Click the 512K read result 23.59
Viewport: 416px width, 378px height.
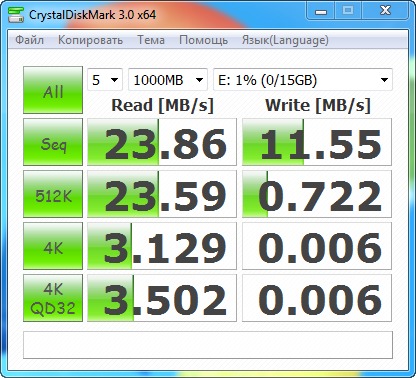pos(162,194)
